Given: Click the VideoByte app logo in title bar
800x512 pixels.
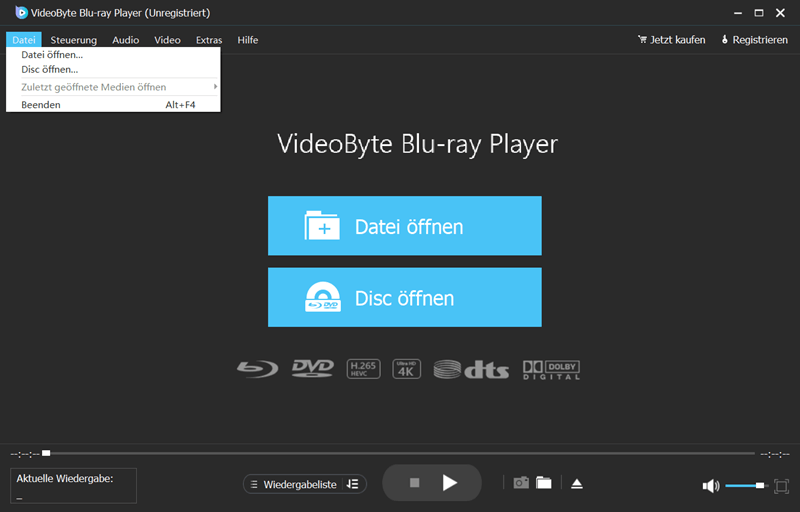Looking at the screenshot, I should pyautogui.click(x=21, y=12).
